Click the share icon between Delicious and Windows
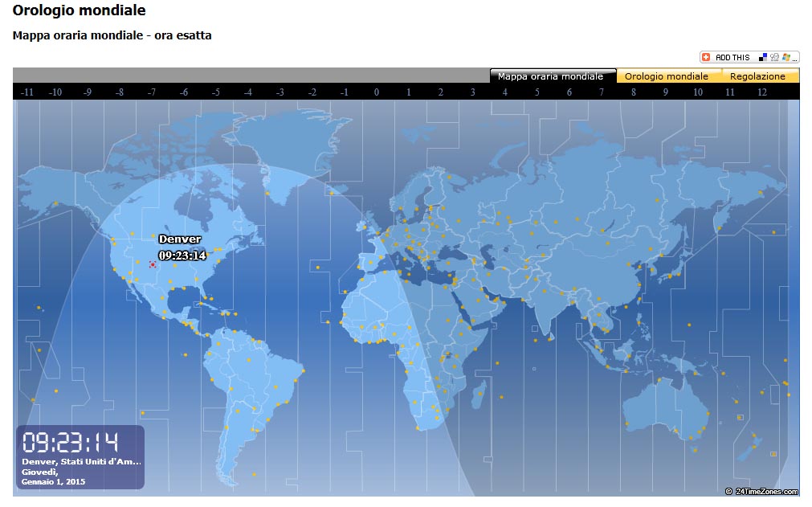This screenshot has width=812, height=507. pyautogui.click(x=774, y=58)
